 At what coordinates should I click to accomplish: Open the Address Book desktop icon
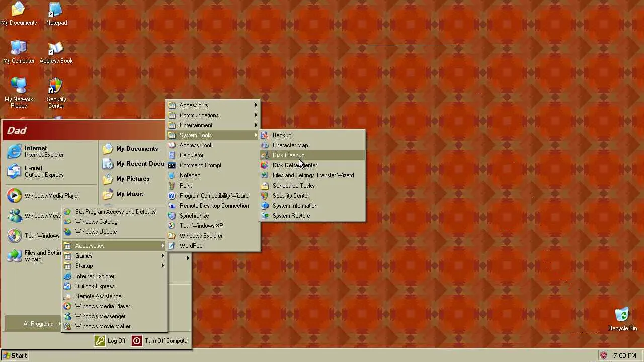(56, 52)
